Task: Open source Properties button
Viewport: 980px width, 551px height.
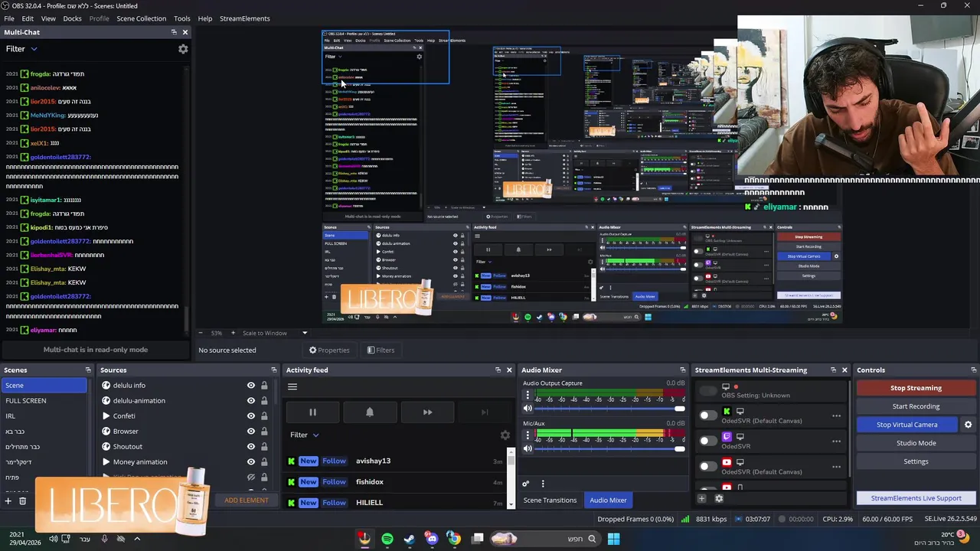Action: pyautogui.click(x=329, y=350)
